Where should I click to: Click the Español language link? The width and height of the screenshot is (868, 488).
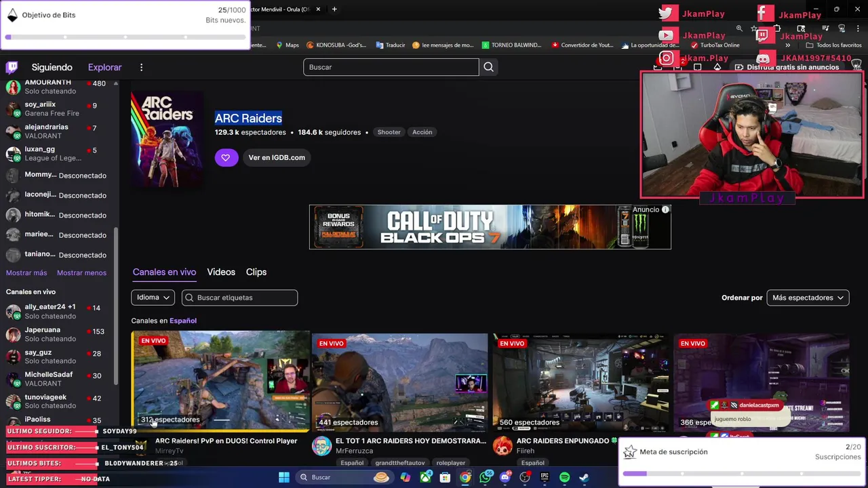(x=183, y=321)
